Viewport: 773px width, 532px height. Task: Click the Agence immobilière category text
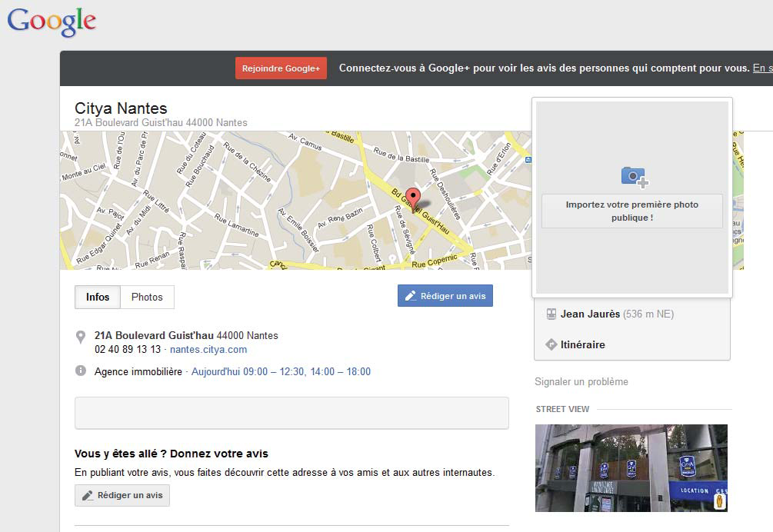pyautogui.click(x=138, y=371)
